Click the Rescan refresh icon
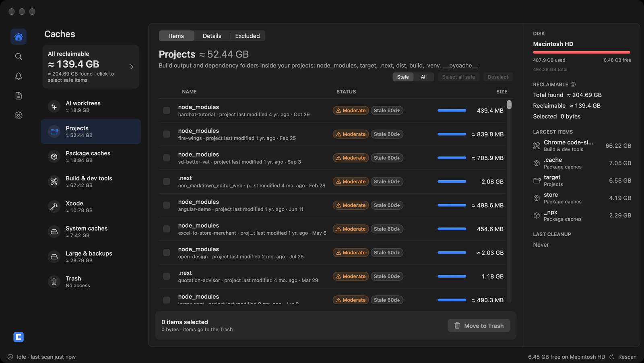The height and width of the screenshot is (363, 644). [612, 357]
